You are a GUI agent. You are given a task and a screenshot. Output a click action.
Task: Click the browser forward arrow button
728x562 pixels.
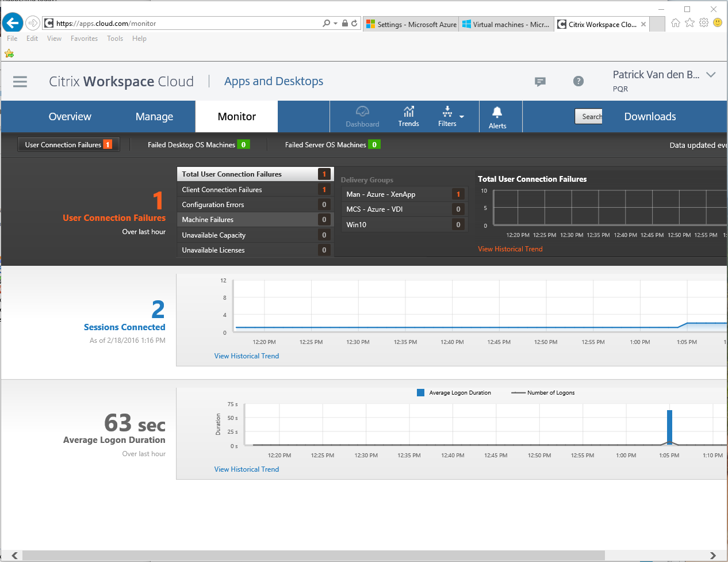pyautogui.click(x=33, y=23)
